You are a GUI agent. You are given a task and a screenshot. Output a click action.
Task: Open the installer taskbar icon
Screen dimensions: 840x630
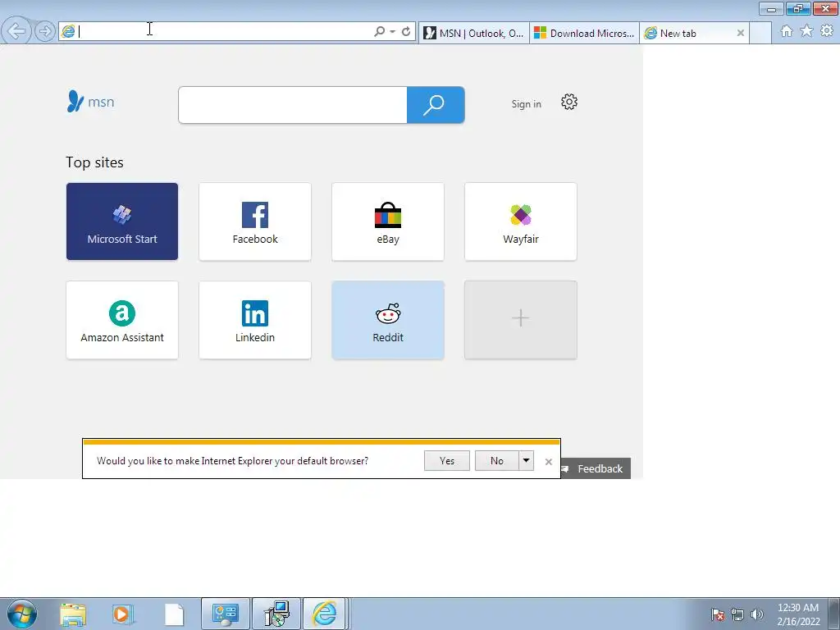point(276,614)
